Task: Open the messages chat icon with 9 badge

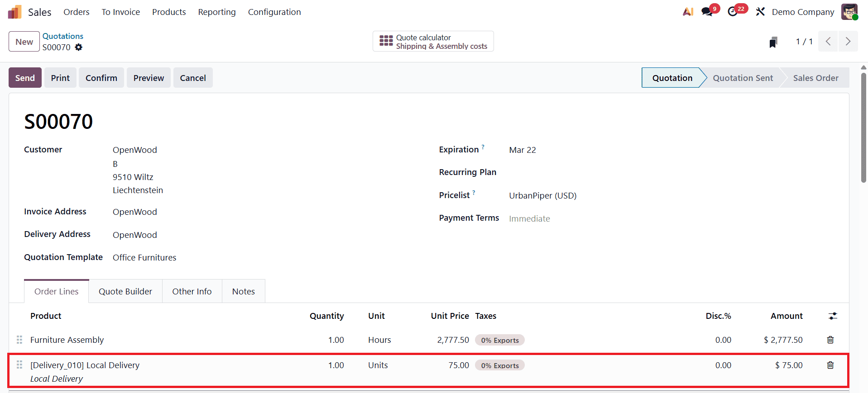Action: (707, 12)
